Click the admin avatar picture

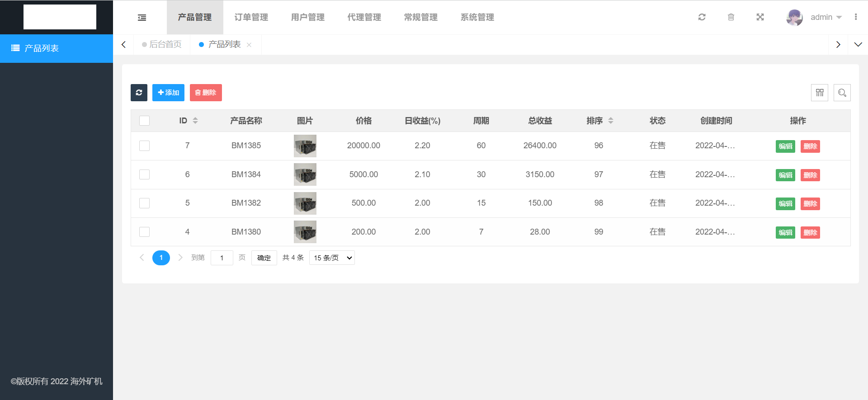pyautogui.click(x=794, y=17)
